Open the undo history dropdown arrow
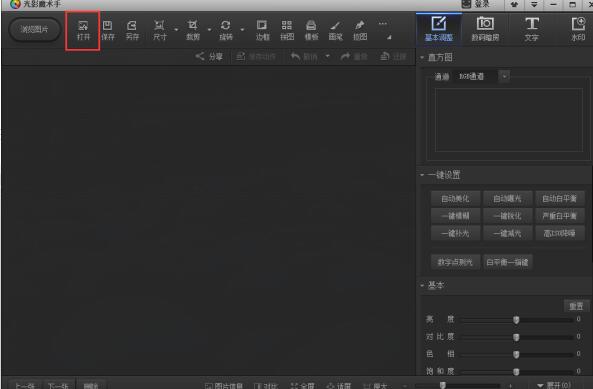The image size is (593, 389). click(x=328, y=56)
